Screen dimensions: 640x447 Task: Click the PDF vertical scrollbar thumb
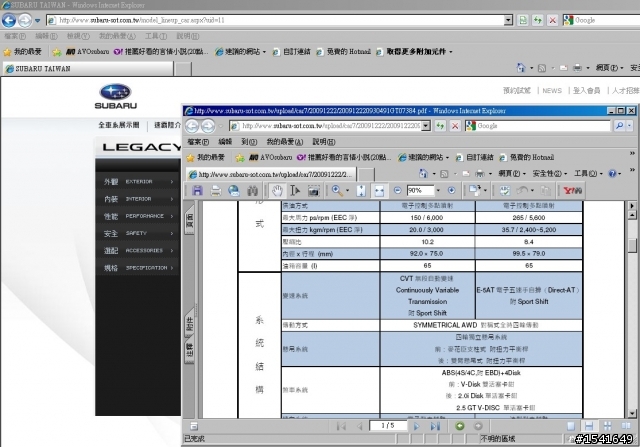point(632,245)
